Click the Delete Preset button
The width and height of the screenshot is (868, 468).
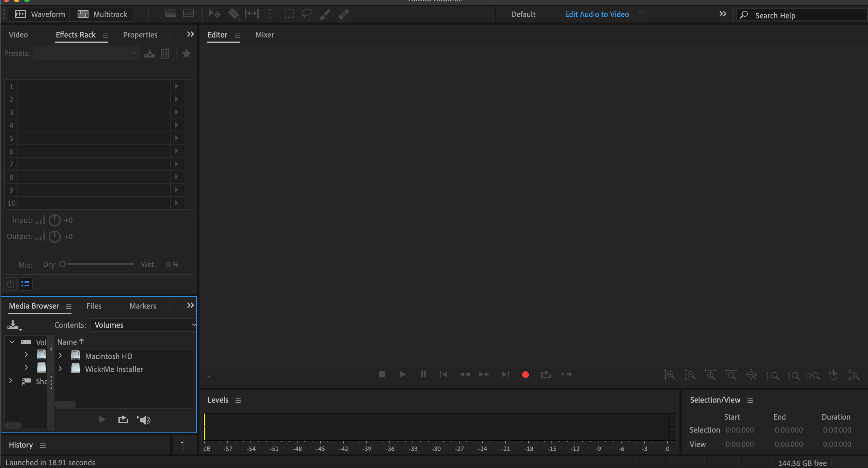click(x=165, y=53)
